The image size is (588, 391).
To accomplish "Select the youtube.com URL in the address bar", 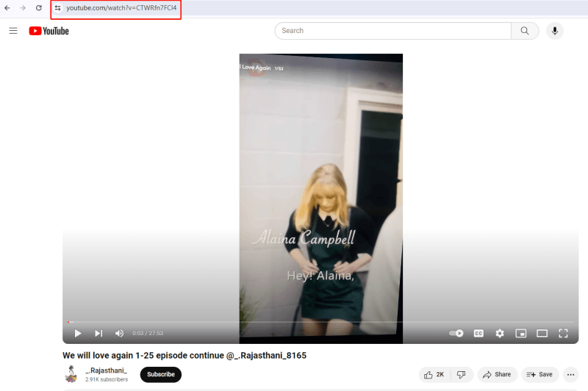I will 121,8.
